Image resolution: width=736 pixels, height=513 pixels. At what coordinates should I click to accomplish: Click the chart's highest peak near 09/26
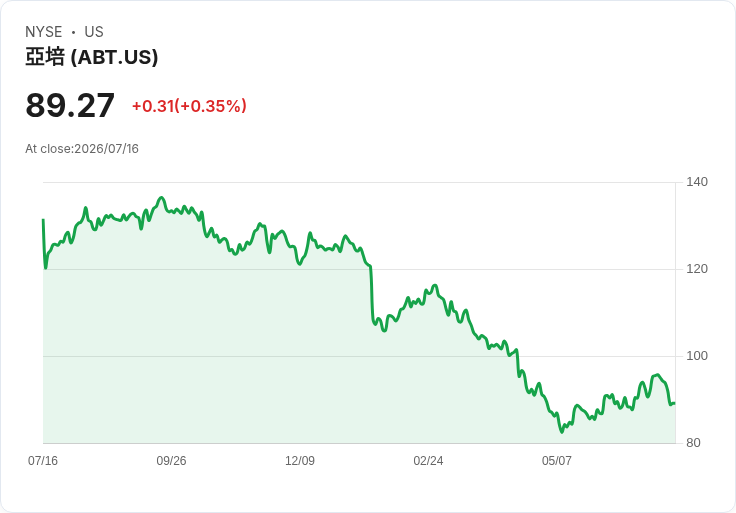(161, 198)
